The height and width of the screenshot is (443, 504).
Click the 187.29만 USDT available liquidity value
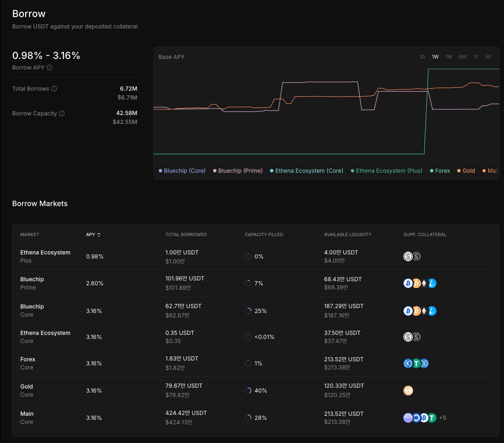pos(344,306)
